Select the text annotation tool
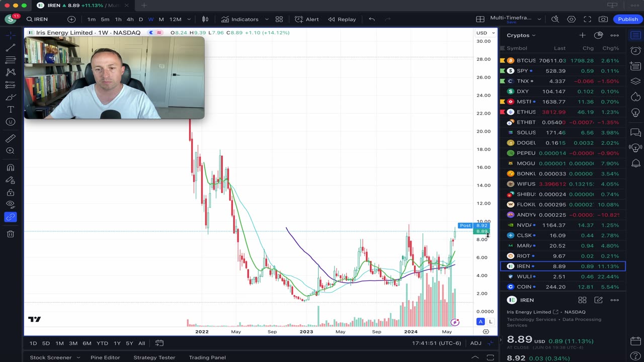Image resolution: width=644 pixels, height=362 pixels. tap(10, 110)
